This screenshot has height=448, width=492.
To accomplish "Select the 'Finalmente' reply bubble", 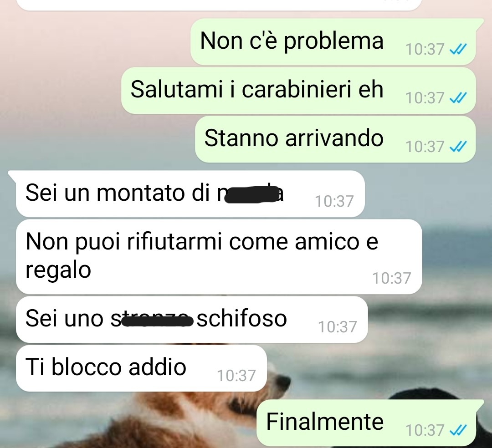I will pos(366,423).
